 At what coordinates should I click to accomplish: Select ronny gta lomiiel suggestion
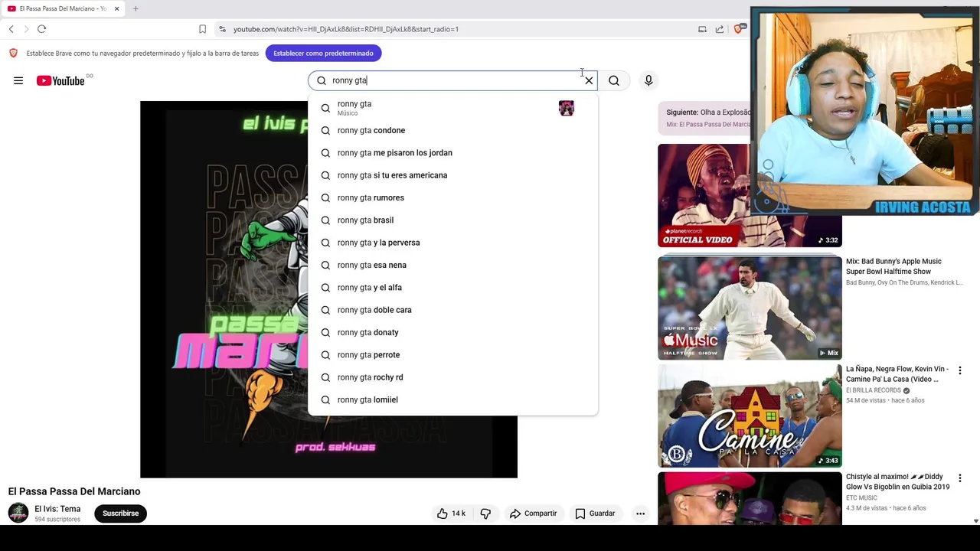[452, 399]
